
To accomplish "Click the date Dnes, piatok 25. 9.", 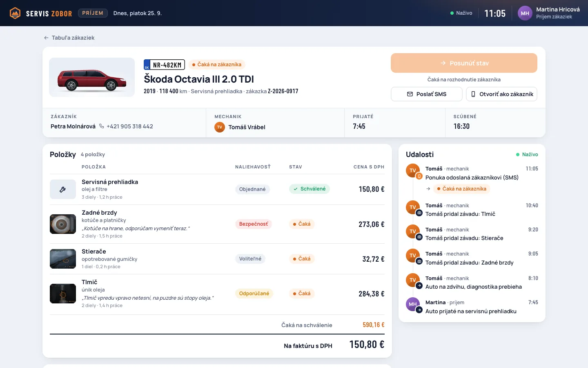I will (138, 13).
